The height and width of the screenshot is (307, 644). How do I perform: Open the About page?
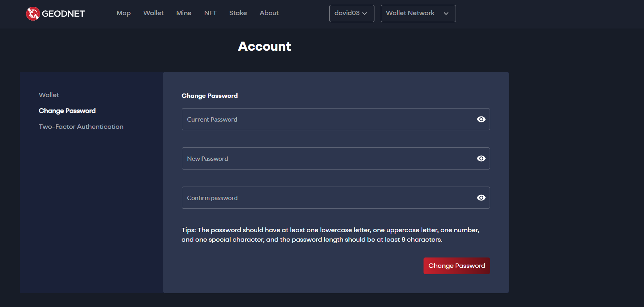[x=269, y=13]
